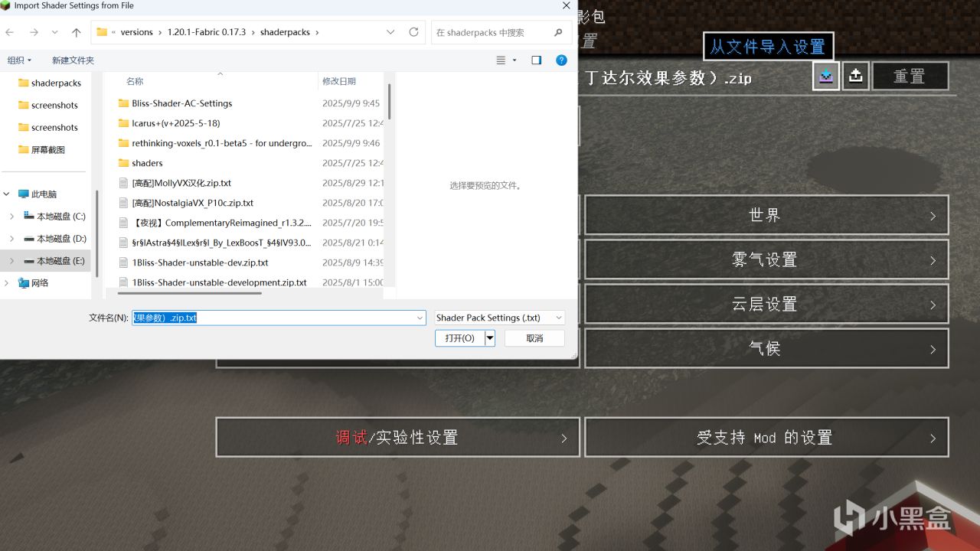Expand the 本地磁盘 (E:) tree node

click(11, 261)
